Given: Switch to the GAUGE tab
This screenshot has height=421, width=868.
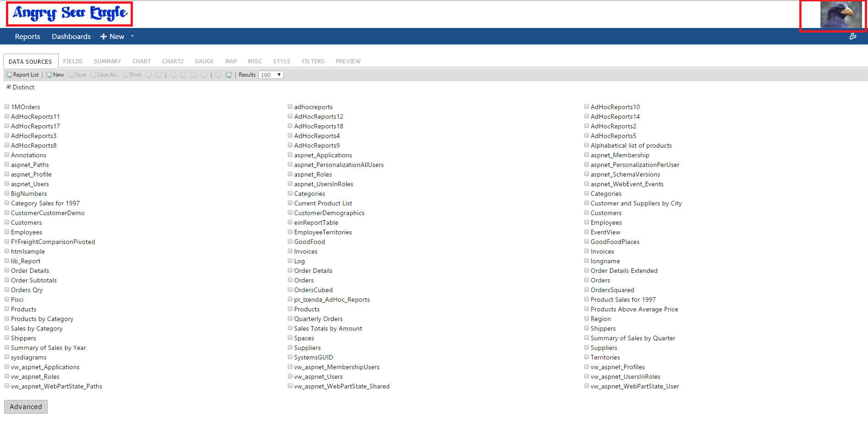Looking at the screenshot, I should tap(204, 61).
